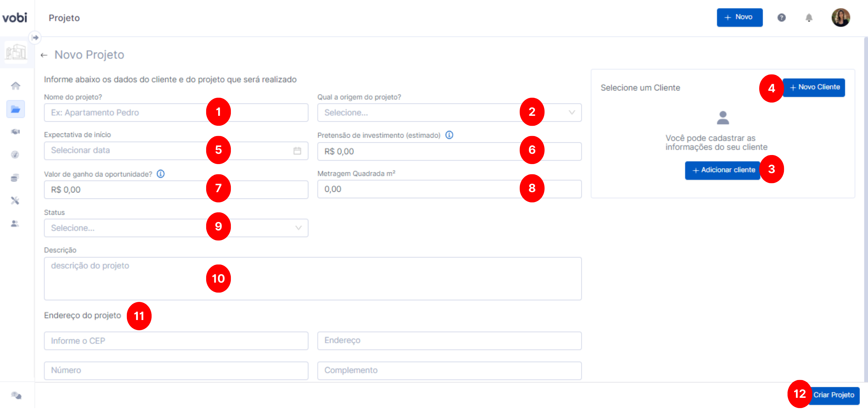Click the notifications bell icon
This screenshot has height=412, width=868.
coord(809,17)
